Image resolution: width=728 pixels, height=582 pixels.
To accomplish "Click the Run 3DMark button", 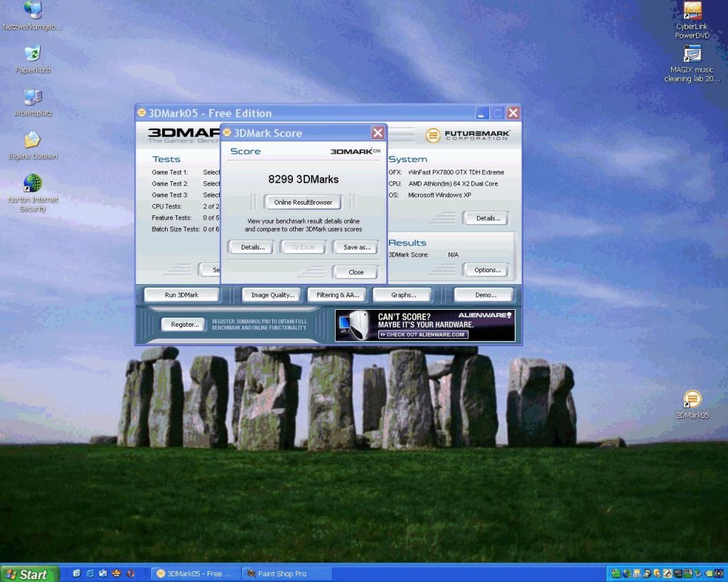I will pos(181,295).
